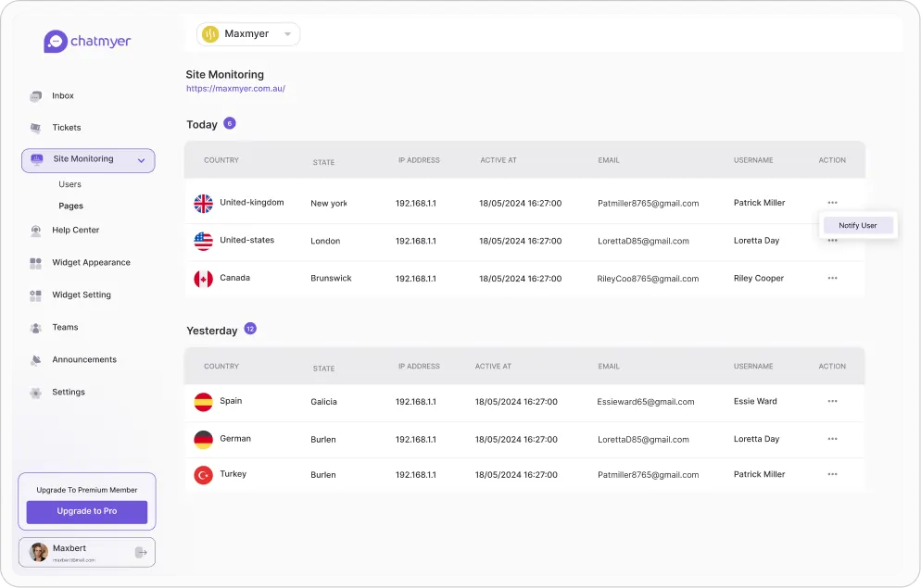921x588 pixels.
Task: Open the Maxmyer workspace dropdown
Action: click(x=248, y=34)
